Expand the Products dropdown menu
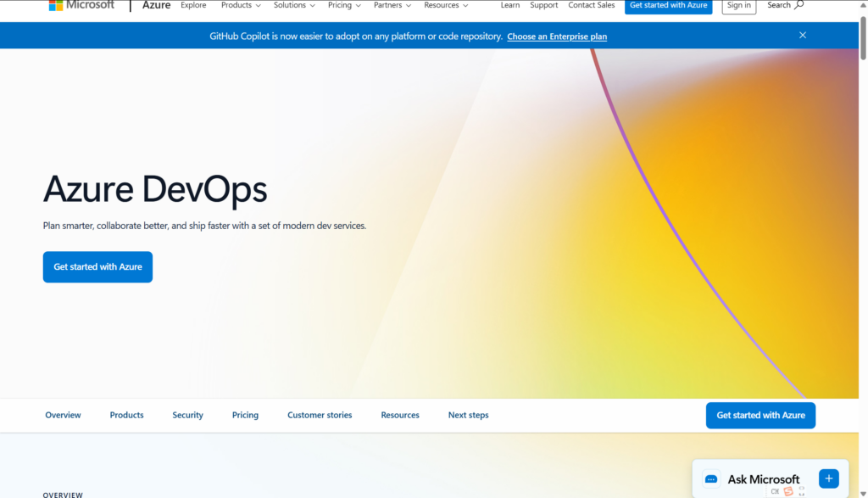The width and height of the screenshot is (868, 498). pyautogui.click(x=241, y=5)
